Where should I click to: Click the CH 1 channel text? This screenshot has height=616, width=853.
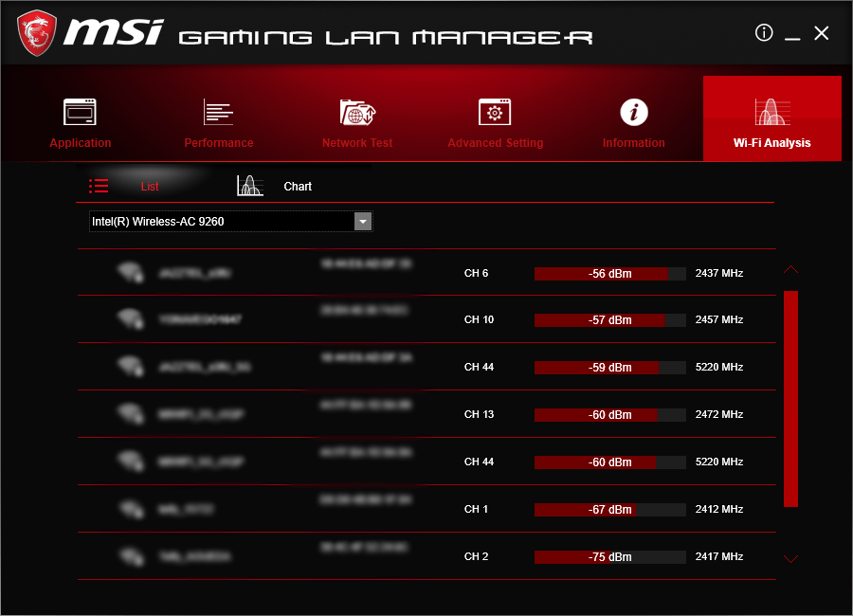(x=476, y=509)
